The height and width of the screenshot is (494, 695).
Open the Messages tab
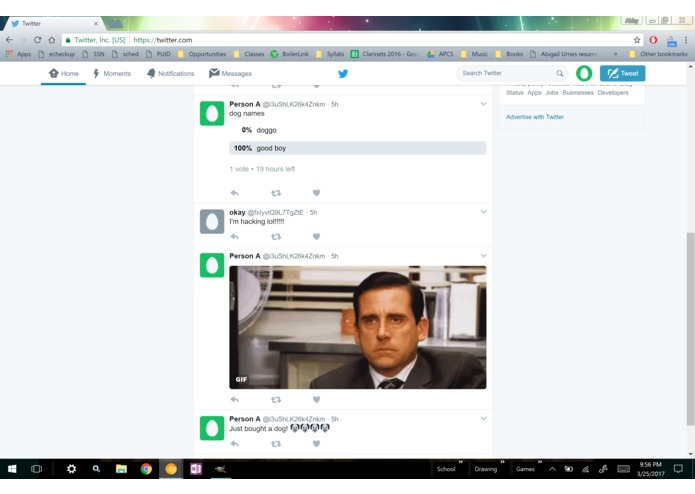point(230,74)
